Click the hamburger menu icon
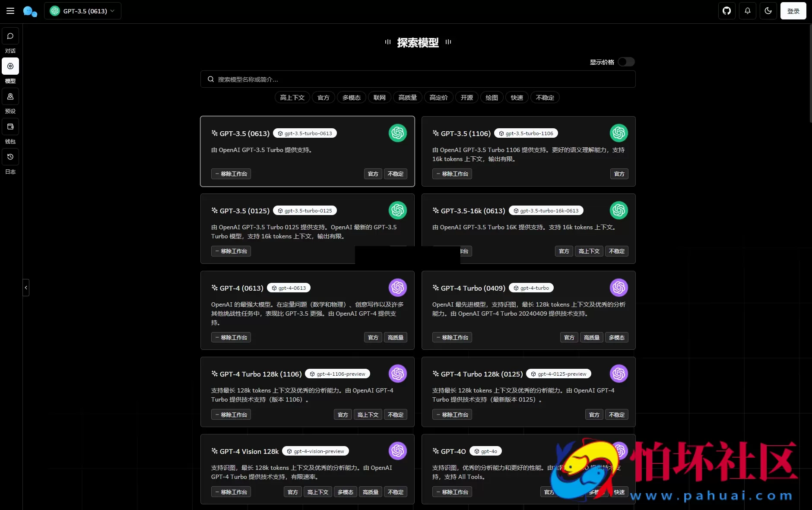 coord(10,11)
